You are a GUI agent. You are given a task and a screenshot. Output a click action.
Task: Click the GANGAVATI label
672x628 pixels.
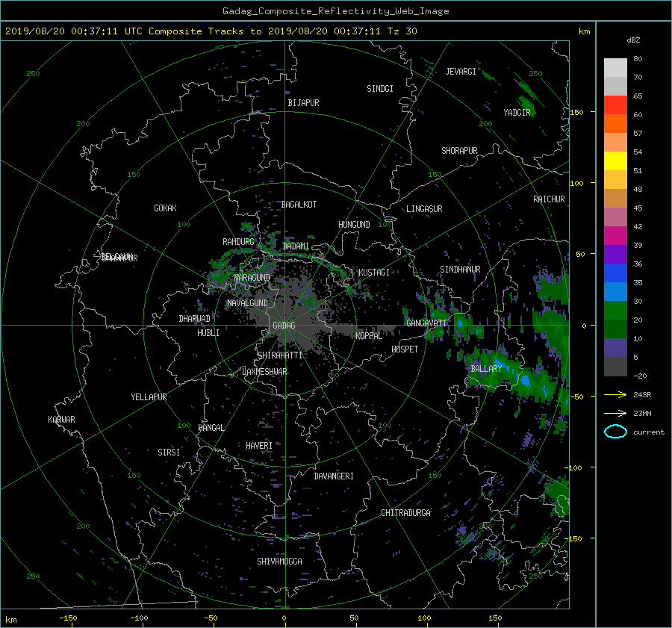click(x=426, y=323)
